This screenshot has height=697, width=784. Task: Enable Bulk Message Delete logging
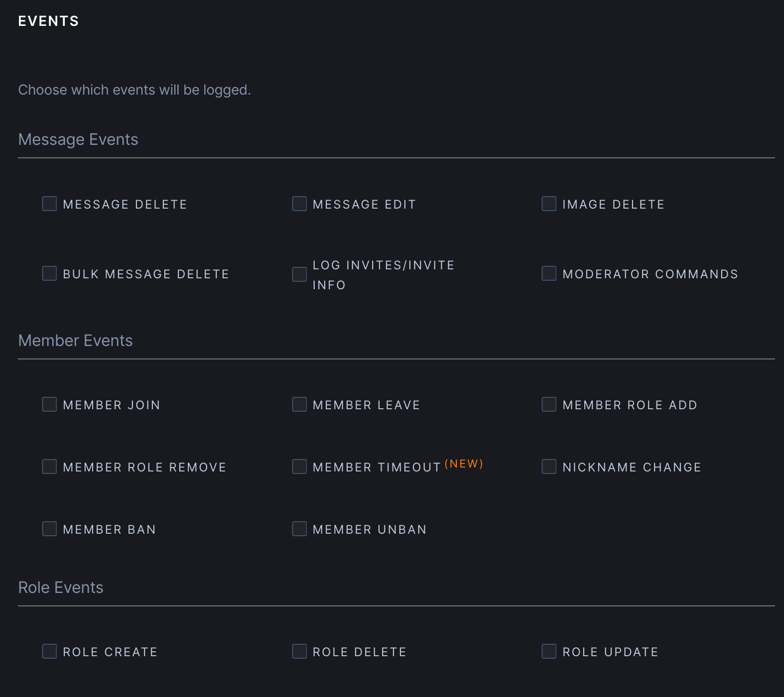coord(49,273)
